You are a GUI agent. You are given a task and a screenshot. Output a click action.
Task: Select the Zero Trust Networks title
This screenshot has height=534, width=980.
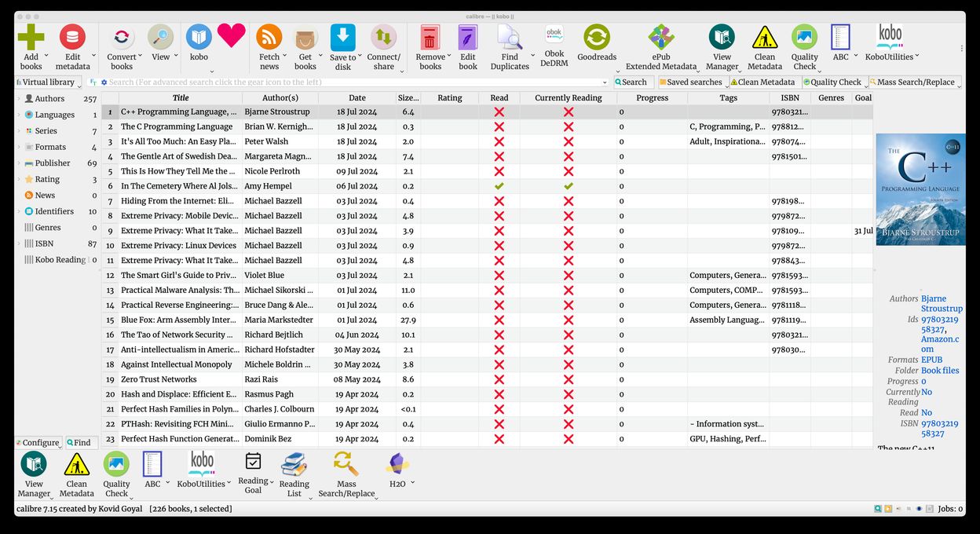[159, 379]
